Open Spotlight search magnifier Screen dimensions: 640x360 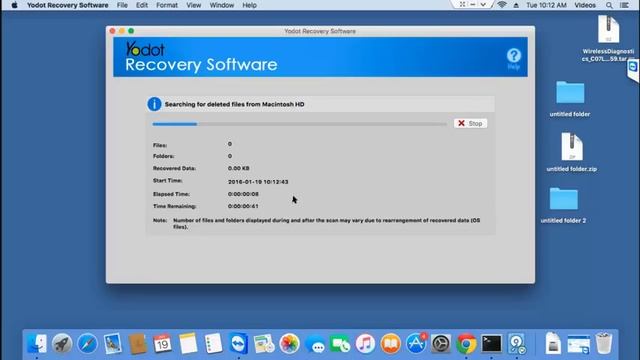pos(609,5)
